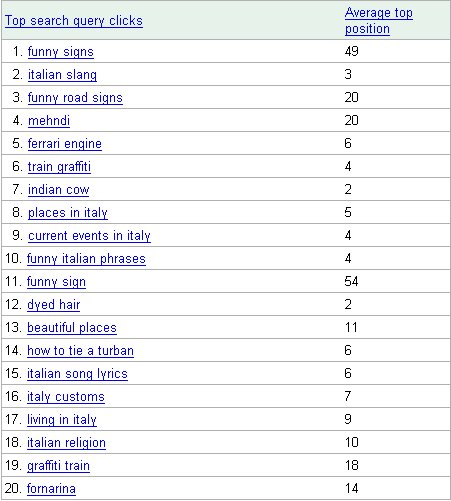
Task: Open the 'Top search query clicks' header link
Action: [x=74, y=21]
